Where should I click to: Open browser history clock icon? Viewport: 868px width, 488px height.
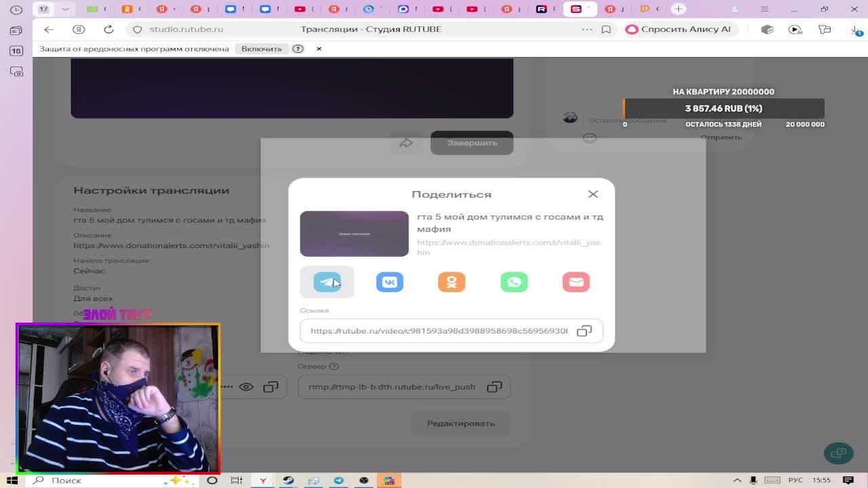[16, 9]
